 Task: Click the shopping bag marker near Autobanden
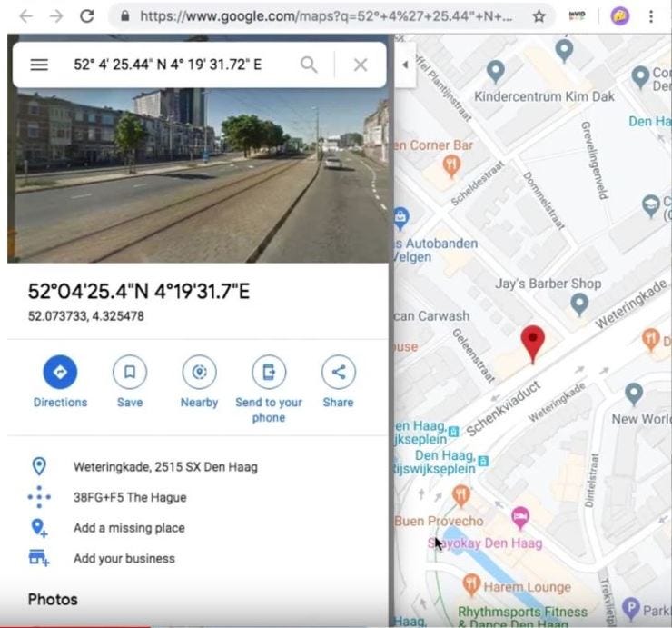point(401,218)
